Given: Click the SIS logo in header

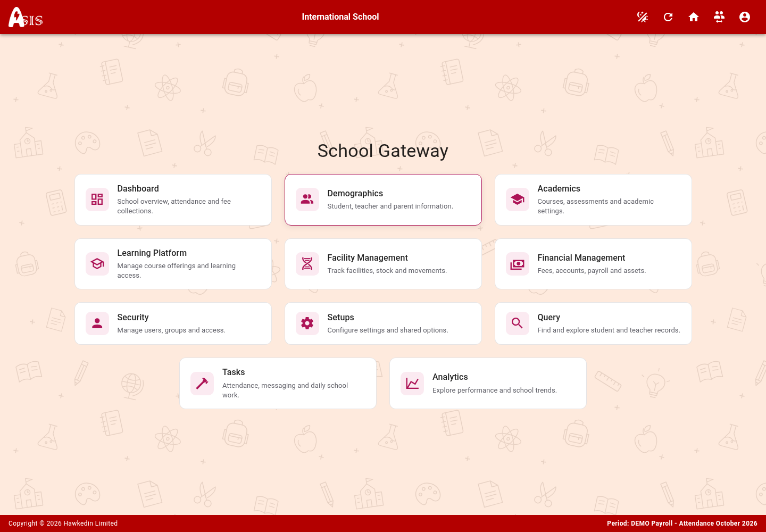Looking at the screenshot, I should point(26,17).
